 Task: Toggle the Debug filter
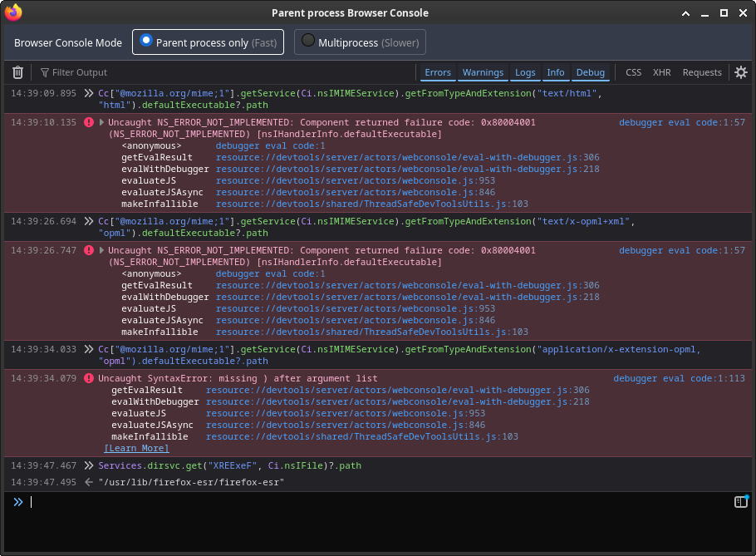tap(591, 72)
